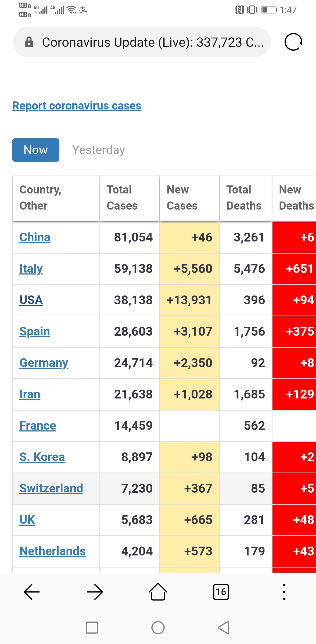Switch to the Yesterday tab
This screenshot has width=316, height=644.
[99, 150]
